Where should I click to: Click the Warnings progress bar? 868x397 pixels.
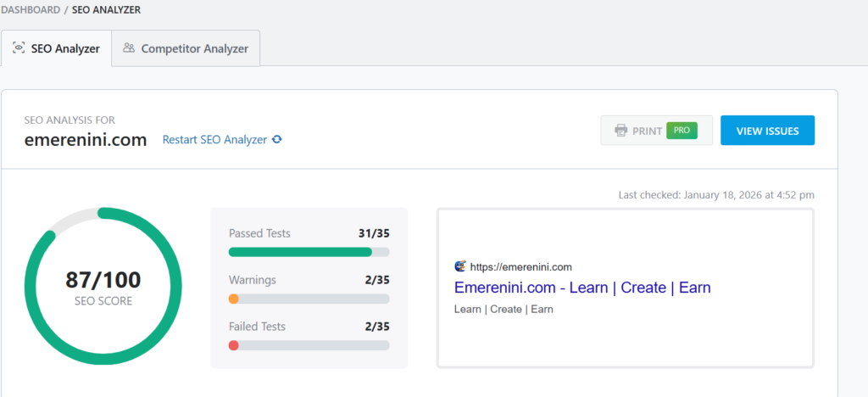(309, 299)
